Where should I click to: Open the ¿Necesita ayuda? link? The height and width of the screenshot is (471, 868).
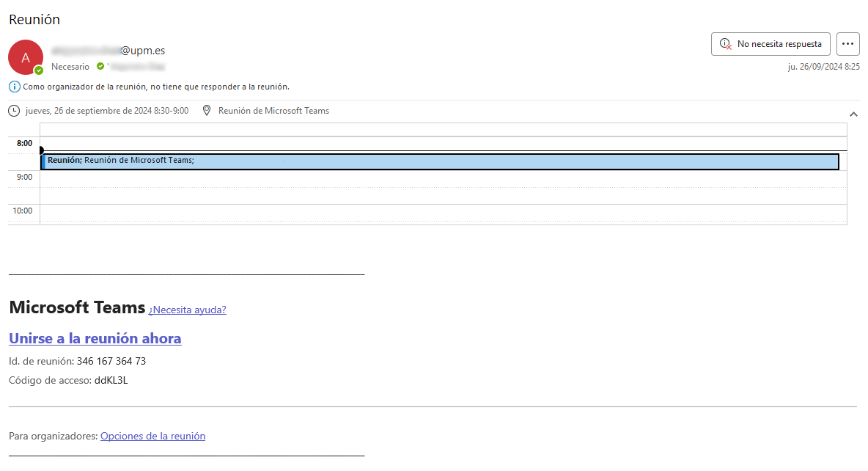coord(188,310)
